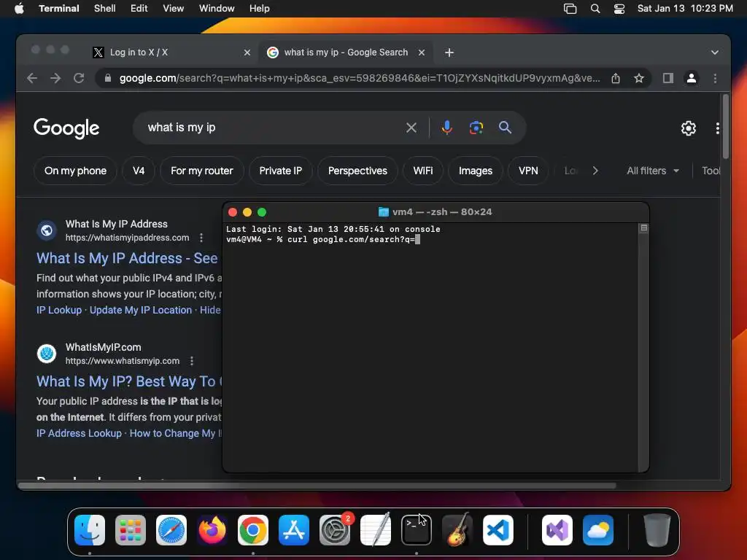This screenshot has height=560, width=747.
Task: Open Google quick settings gear
Action: pyautogui.click(x=689, y=128)
